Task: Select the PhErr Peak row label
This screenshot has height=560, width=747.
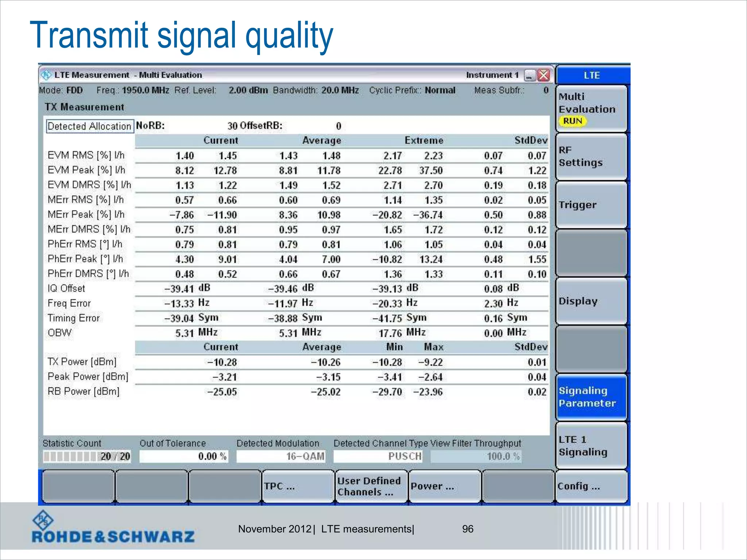Action: pos(85,259)
